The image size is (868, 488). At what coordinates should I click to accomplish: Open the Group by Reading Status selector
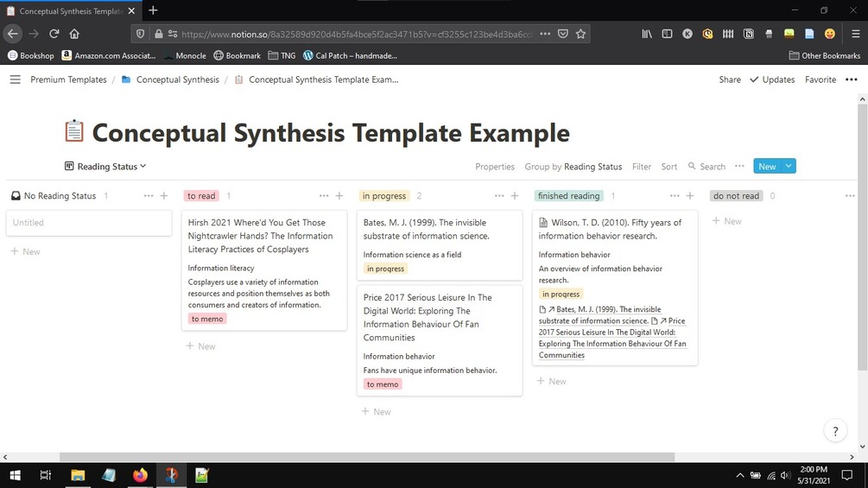tap(573, 167)
